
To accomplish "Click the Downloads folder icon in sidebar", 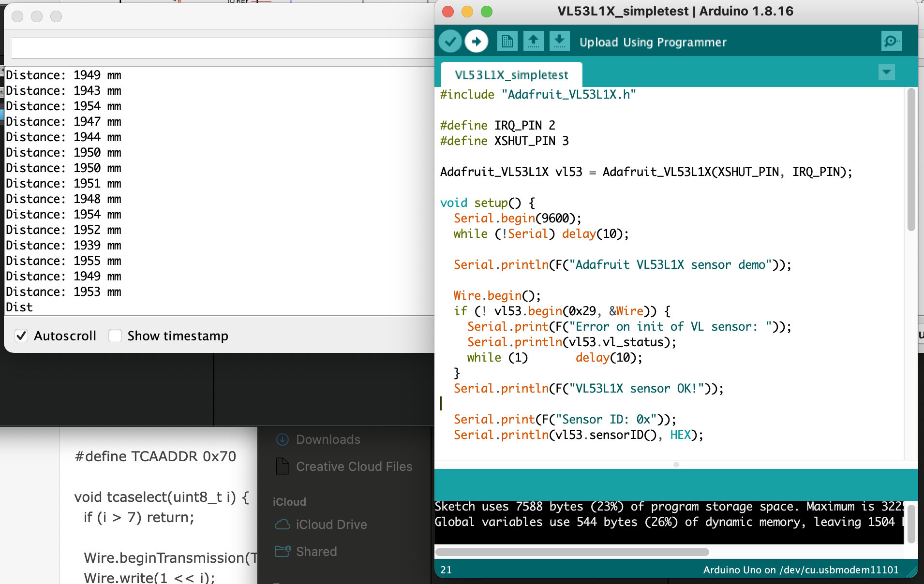I will click(x=283, y=439).
